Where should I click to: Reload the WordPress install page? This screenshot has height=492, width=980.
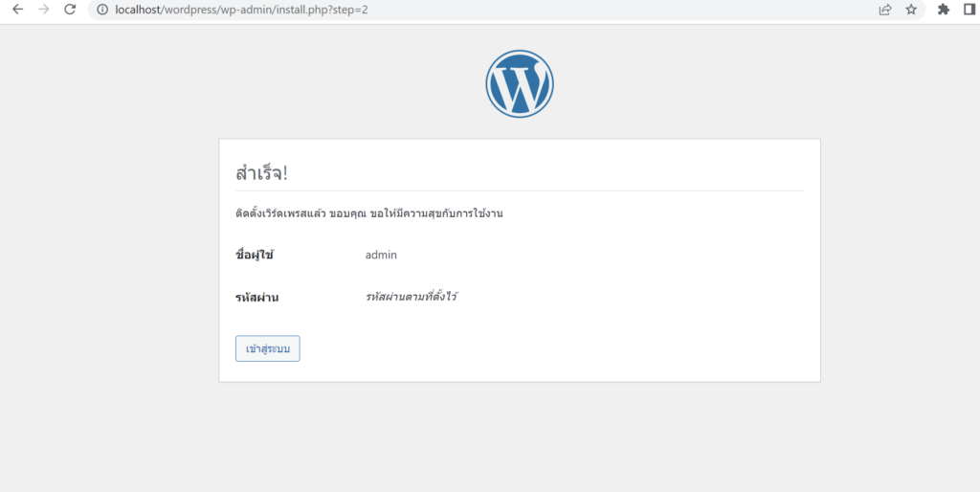[70, 10]
